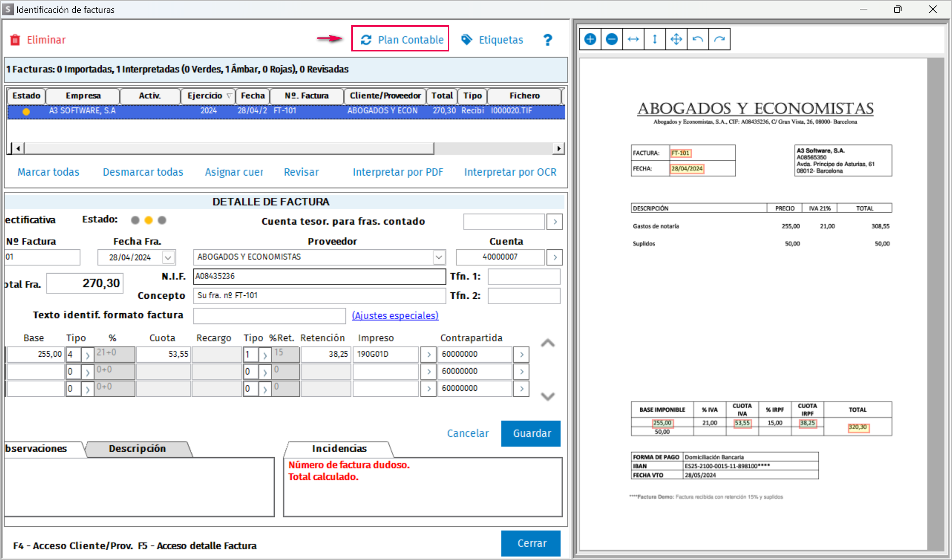Open Fecha Fra. date dropdown
952x560 pixels.
[168, 258]
